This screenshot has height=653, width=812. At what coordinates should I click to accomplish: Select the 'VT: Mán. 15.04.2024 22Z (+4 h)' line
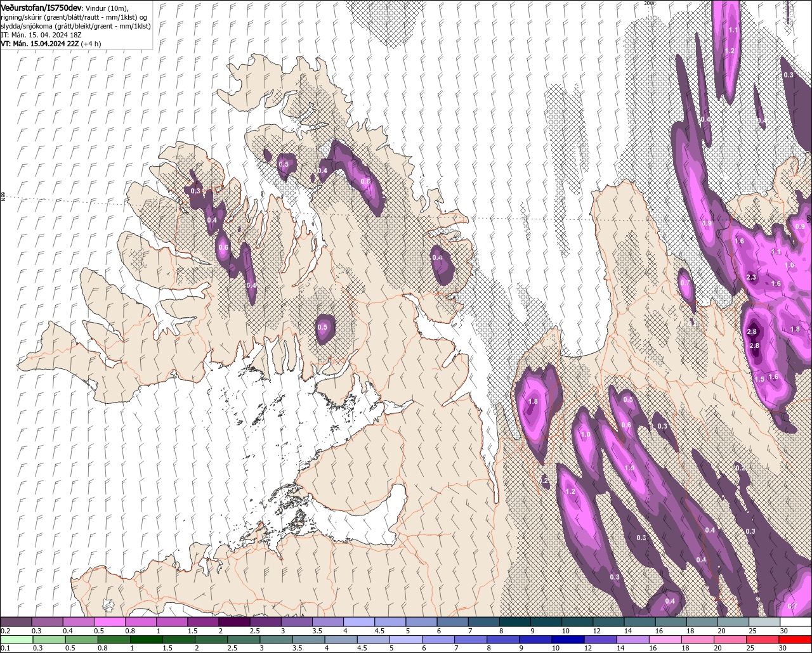pos(51,44)
